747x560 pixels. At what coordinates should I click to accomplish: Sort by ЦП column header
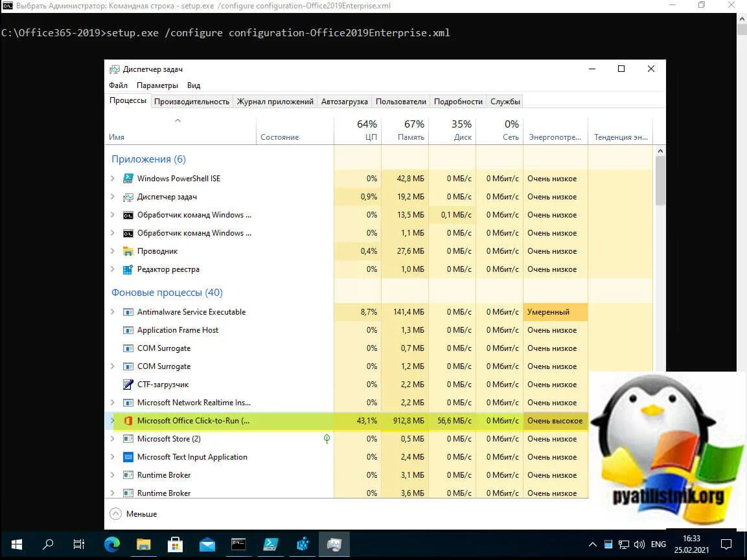tap(358, 131)
